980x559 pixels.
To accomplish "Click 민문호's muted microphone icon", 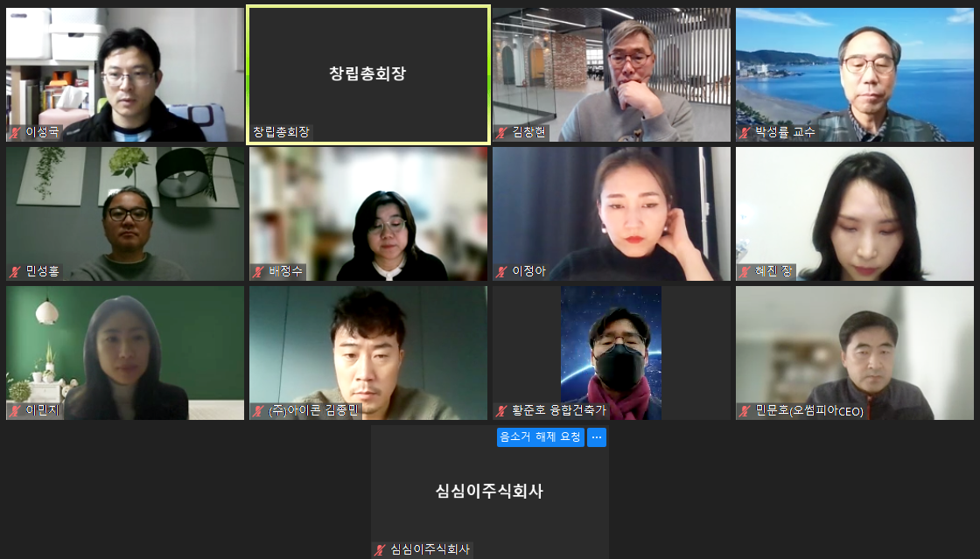I will [745, 411].
